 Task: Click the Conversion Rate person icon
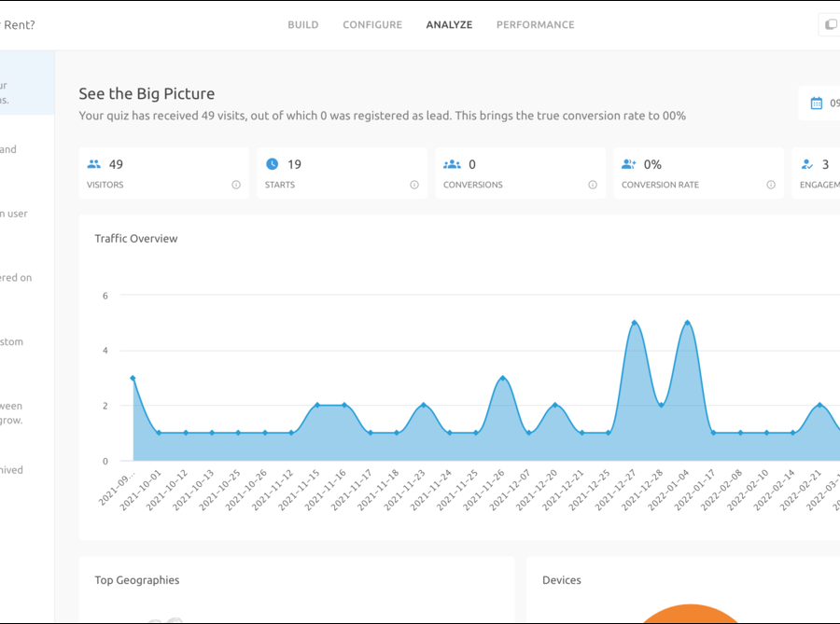click(629, 164)
